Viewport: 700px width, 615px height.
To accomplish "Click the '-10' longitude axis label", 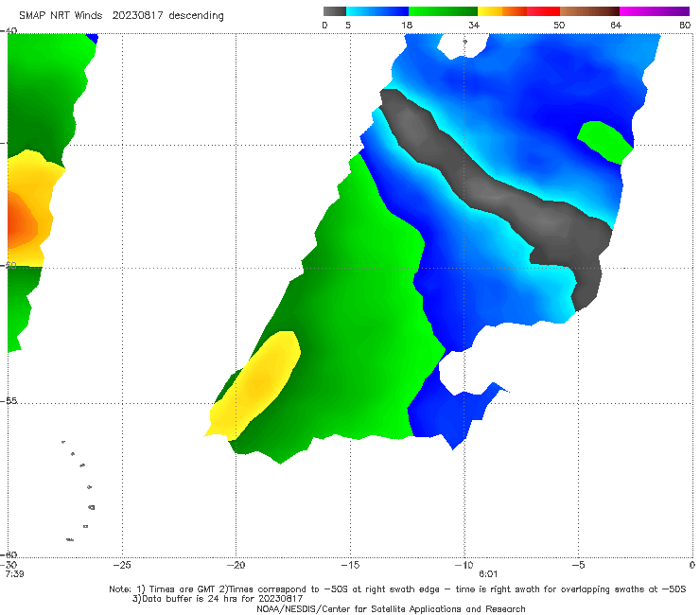I will pos(464,565).
